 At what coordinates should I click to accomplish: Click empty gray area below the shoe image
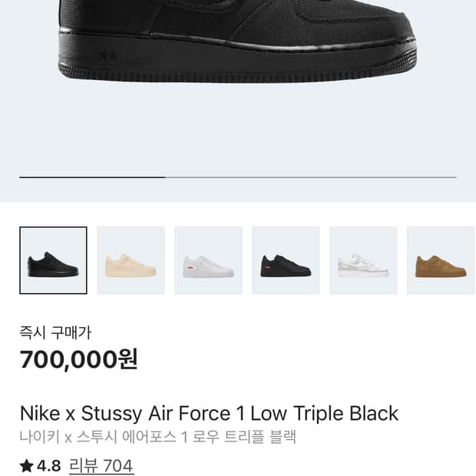coord(236,127)
